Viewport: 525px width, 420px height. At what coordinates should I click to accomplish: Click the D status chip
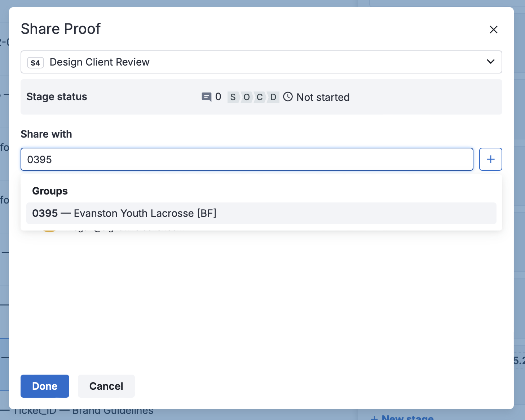coord(273,97)
